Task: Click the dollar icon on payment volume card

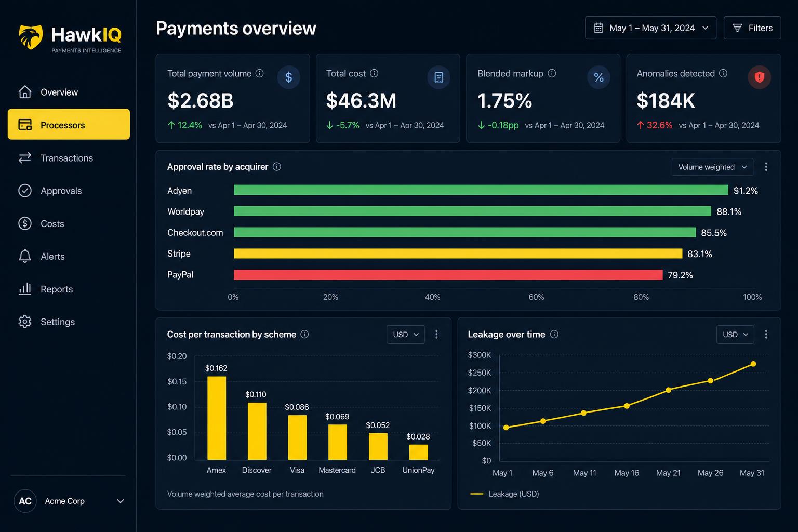Action: click(x=288, y=77)
